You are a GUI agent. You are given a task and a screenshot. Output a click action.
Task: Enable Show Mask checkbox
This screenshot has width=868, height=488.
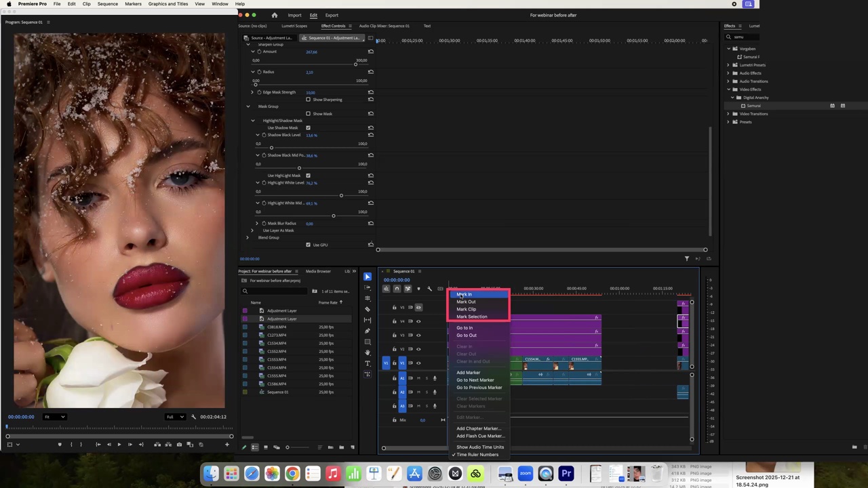tap(308, 114)
